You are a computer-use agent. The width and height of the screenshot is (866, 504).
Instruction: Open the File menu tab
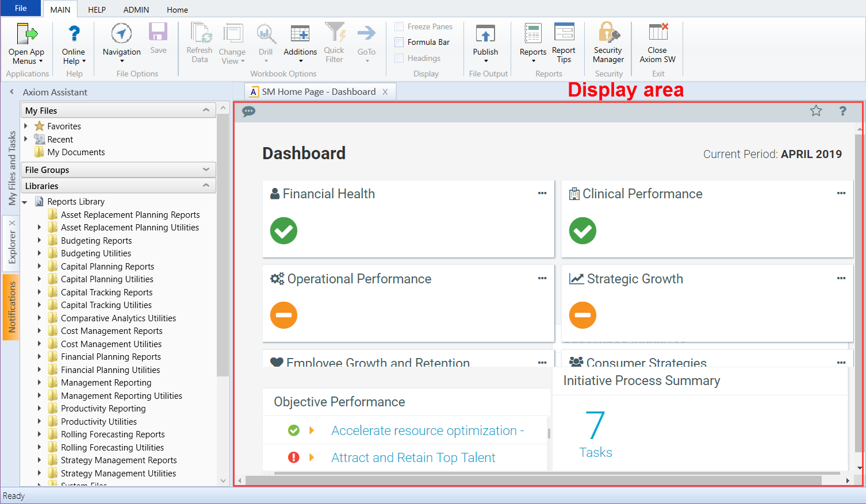tap(21, 9)
